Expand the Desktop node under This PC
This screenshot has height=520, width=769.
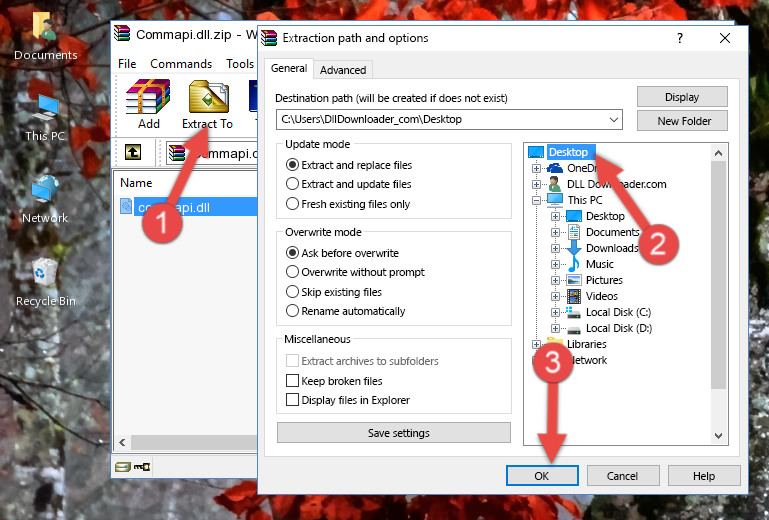555,216
